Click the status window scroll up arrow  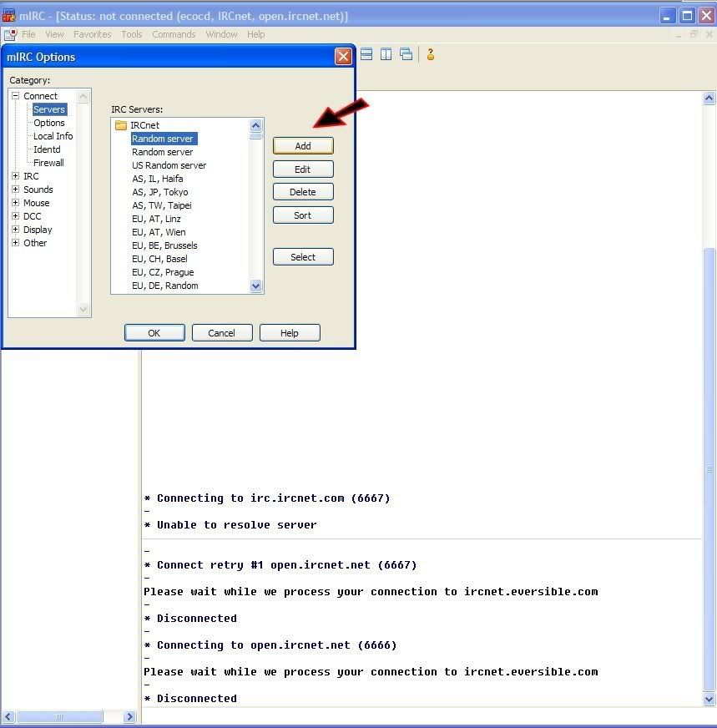pos(709,98)
